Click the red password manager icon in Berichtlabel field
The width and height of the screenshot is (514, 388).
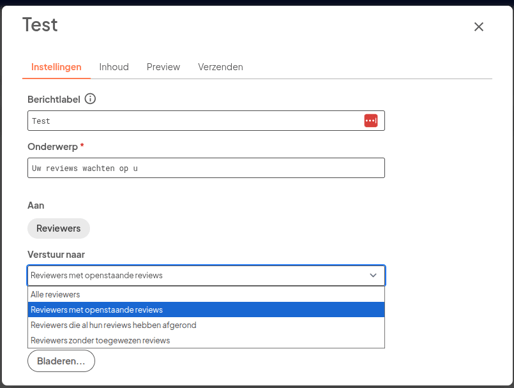(371, 121)
